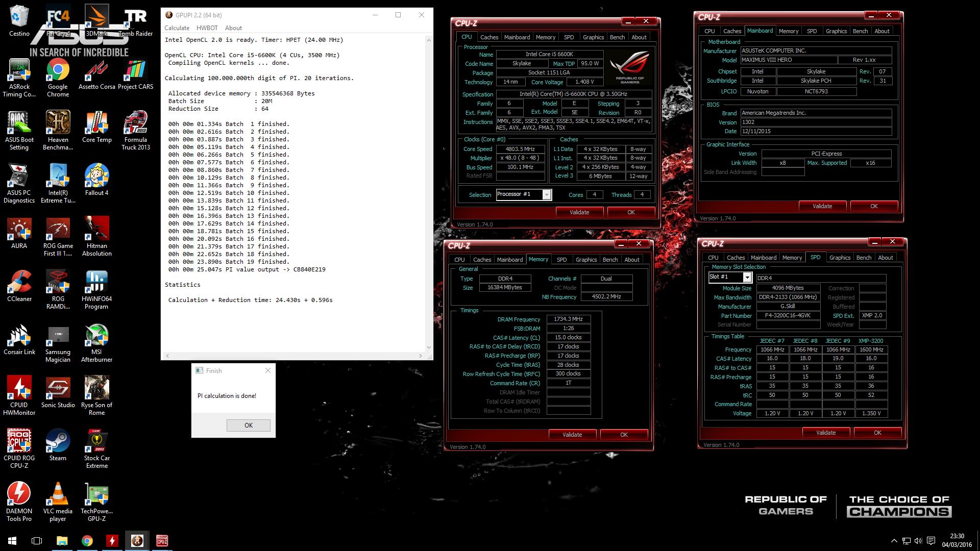Click Validate in CPU-Z CPU window
This screenshot has height=551, width=980.
point(579,212)
